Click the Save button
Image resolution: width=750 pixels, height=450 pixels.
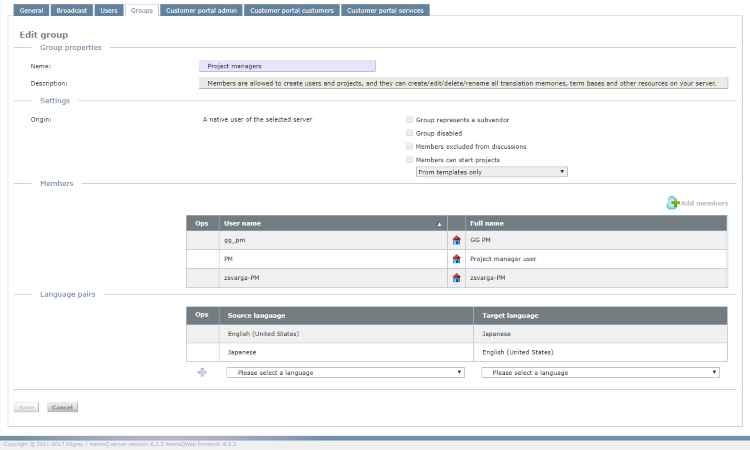[x=27, y=407]
